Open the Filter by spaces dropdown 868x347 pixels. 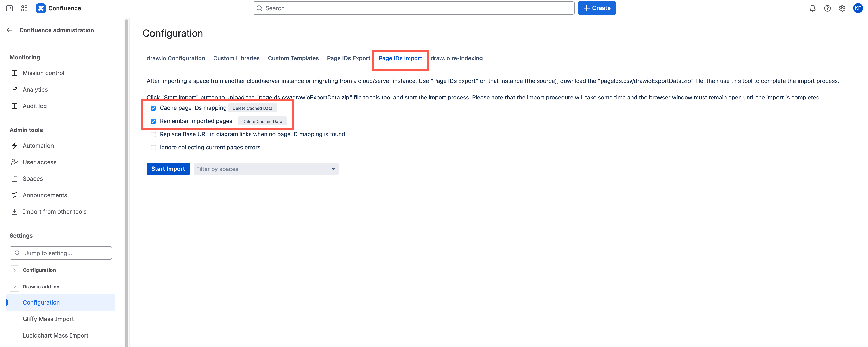(x=266, y=169)
